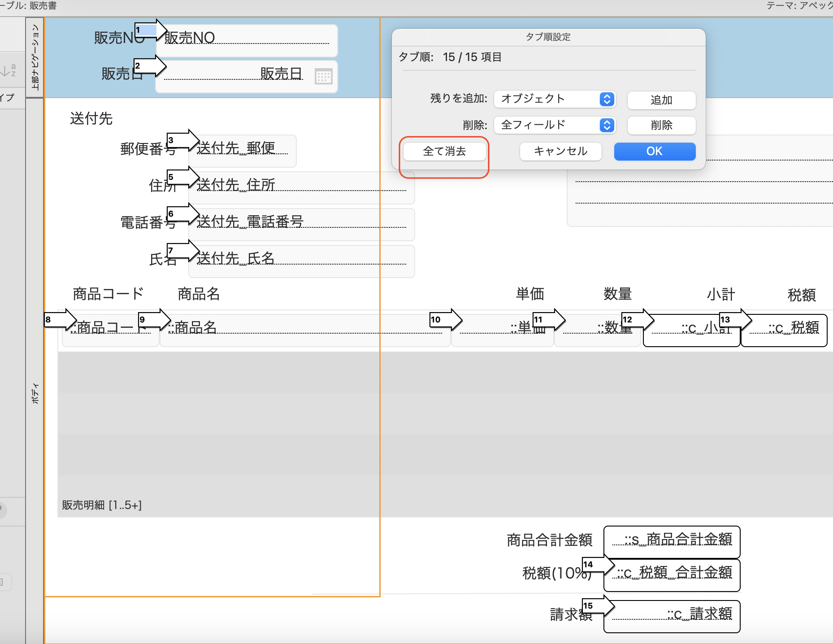
Task: Click the キャンセル button in the dialog
Action: pyautogui.click(x=560, y=151)
